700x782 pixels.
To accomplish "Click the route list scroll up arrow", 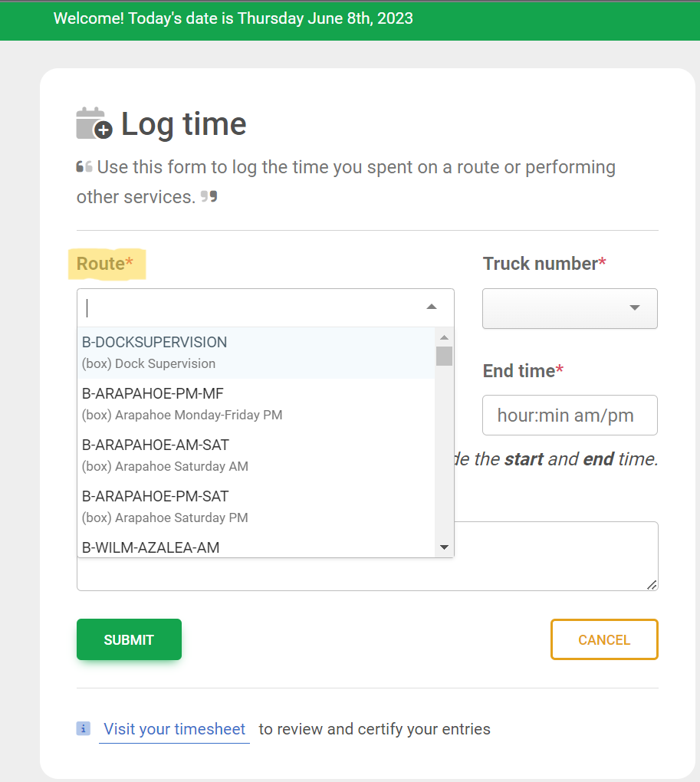I will pos(444,337).
